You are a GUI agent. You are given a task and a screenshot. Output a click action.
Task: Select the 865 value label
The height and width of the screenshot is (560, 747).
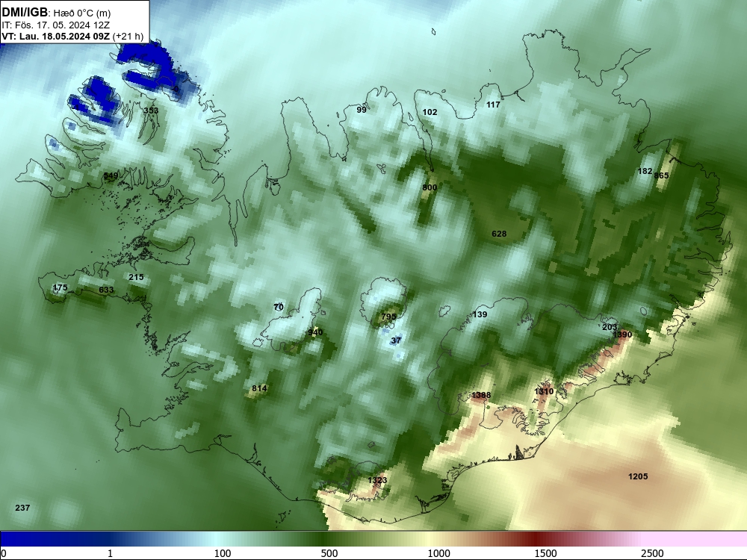(661, 175)
